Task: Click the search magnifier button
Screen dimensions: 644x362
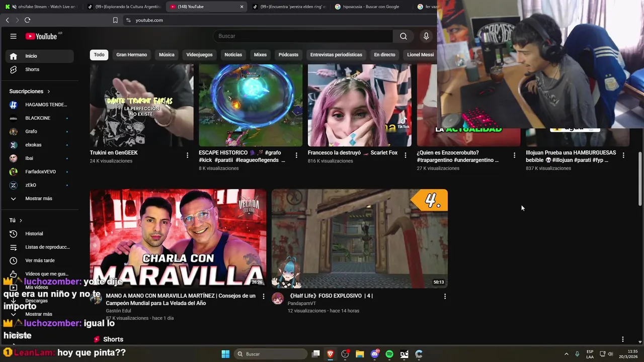Action: [x=404, y=36]
